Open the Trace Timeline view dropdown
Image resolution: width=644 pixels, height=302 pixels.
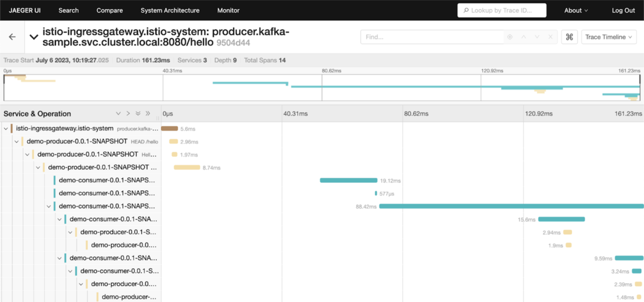[x=609, y=37]
